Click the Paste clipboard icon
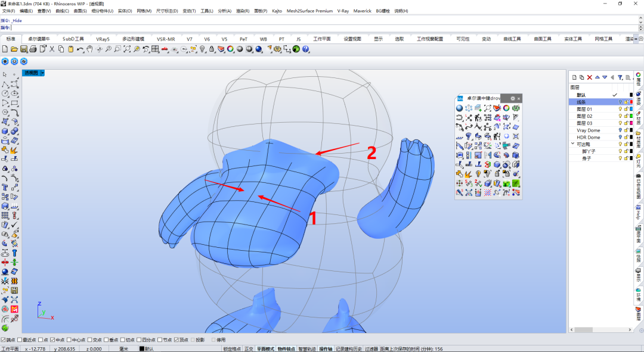 coord(70,49)
